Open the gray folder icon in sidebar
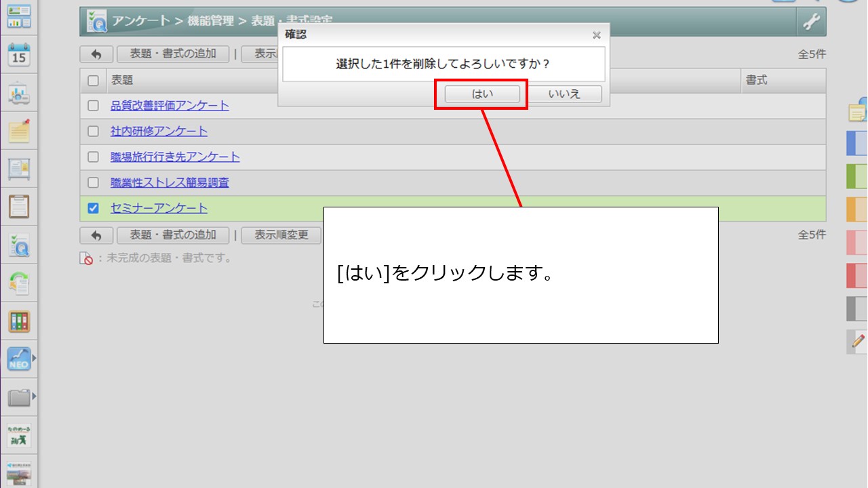Viewport: 868px width, 488px height. (x=19, y=397)
